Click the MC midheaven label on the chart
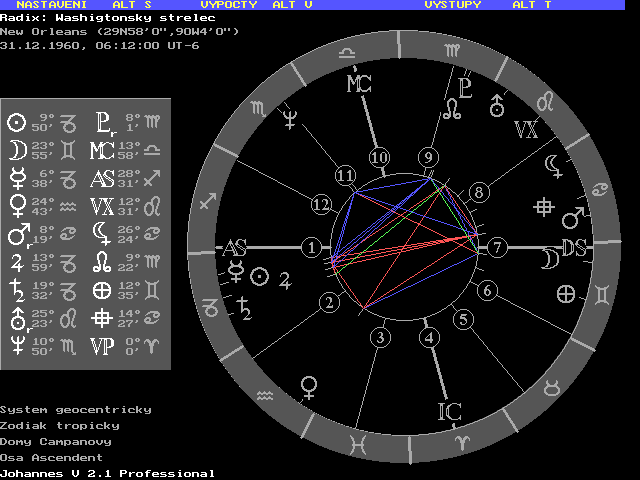 [359, 84]
